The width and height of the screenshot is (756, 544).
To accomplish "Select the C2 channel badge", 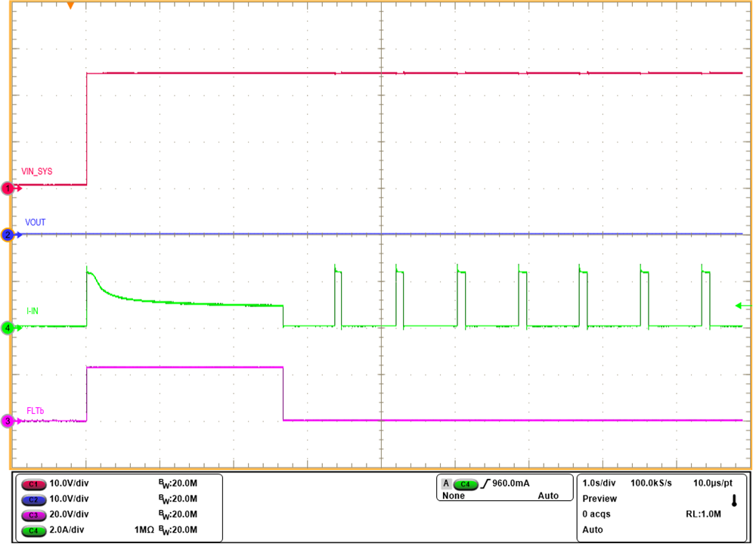I will click(36, 500).
